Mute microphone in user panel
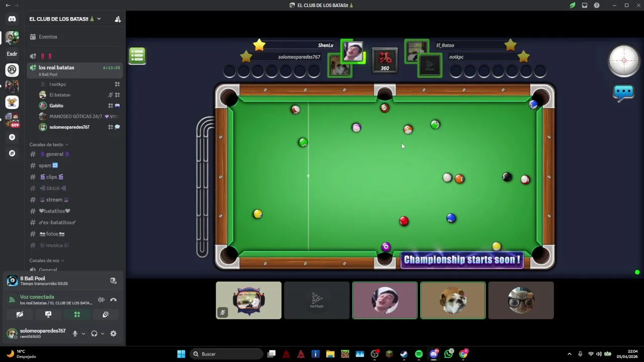Screen dimensions: 644x362 point(75,333)
